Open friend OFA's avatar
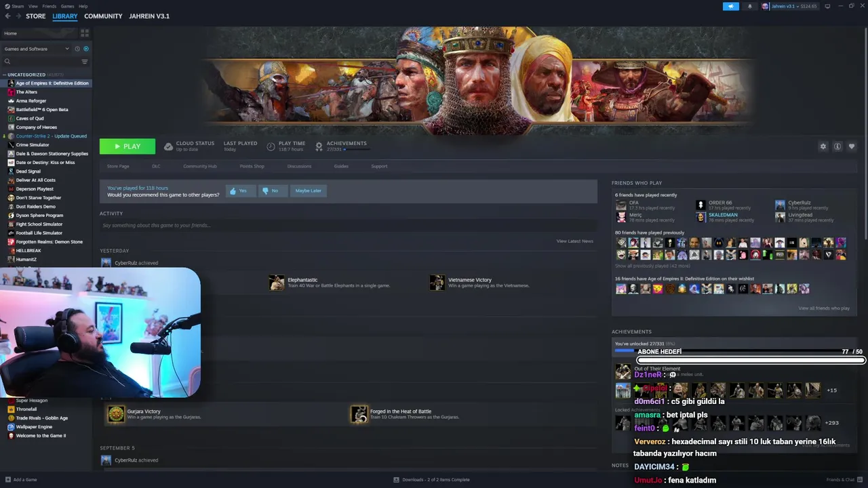868x488 pixels. coord(620,205)
